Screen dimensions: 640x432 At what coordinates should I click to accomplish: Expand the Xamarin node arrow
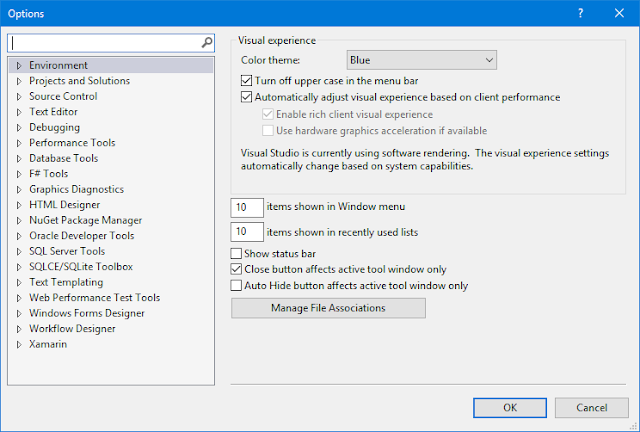coord(19,345)
